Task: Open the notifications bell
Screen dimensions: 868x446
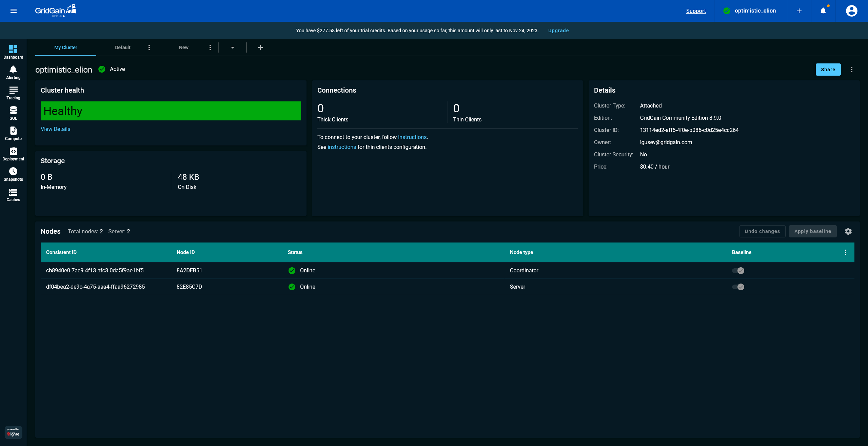Action: point(823,11)
